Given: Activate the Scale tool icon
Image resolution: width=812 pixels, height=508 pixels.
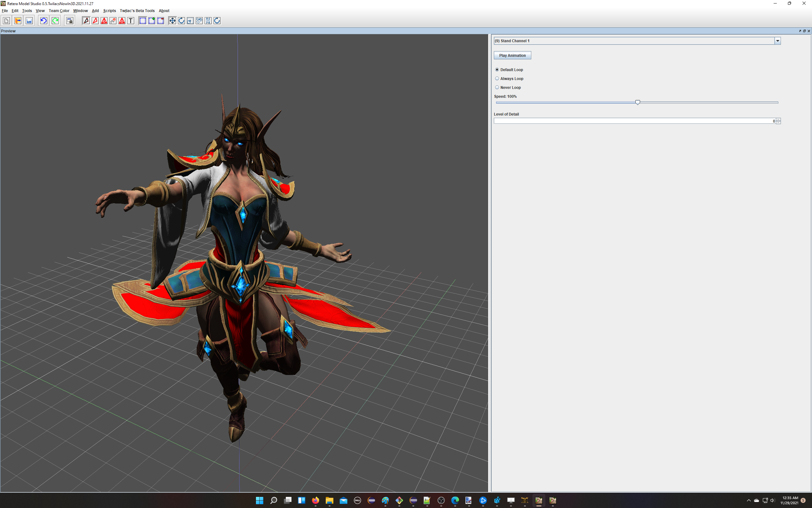Looking at the screenshot, I should [x=190, y=21].
